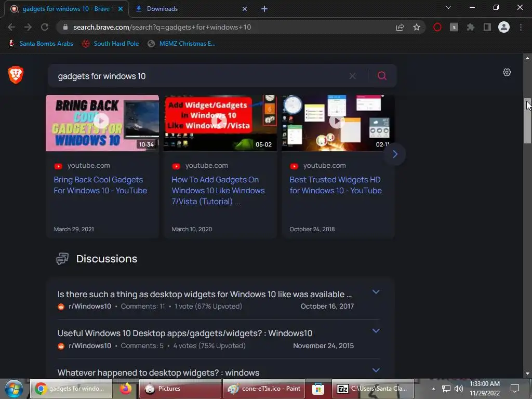The width and height of the screenshot is (532, 399).
Task: Open the notification center icon
Action: point(515,389)
